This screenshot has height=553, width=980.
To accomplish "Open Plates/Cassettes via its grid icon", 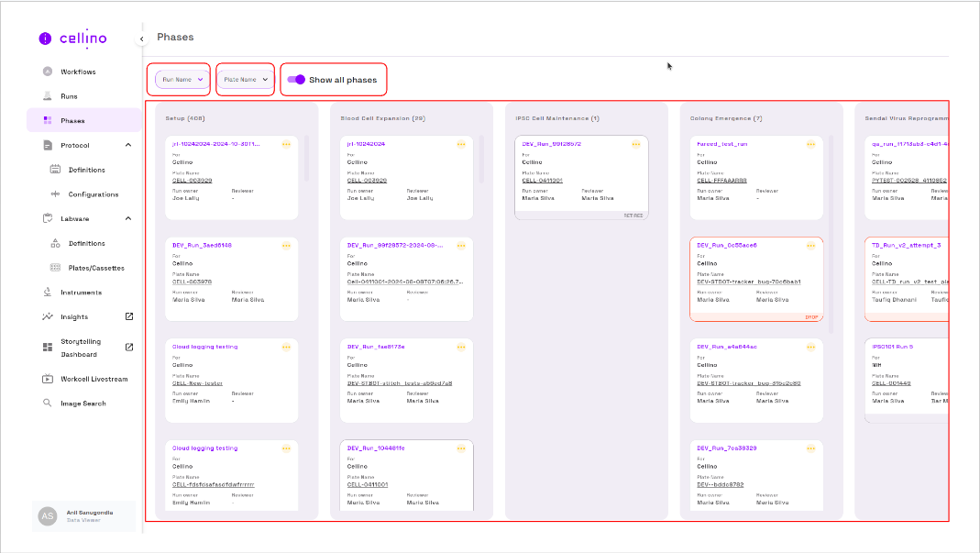I will click(57, 267).
